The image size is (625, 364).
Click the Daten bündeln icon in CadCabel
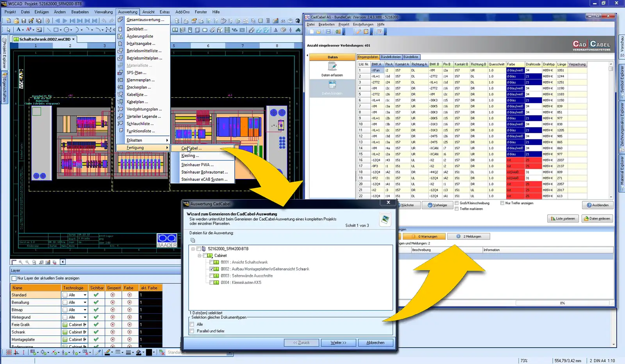(332, 84)
